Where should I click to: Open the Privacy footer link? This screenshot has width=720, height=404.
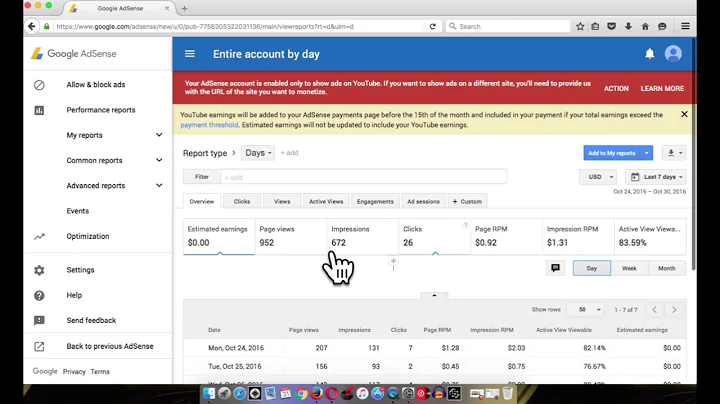[74, 372]
